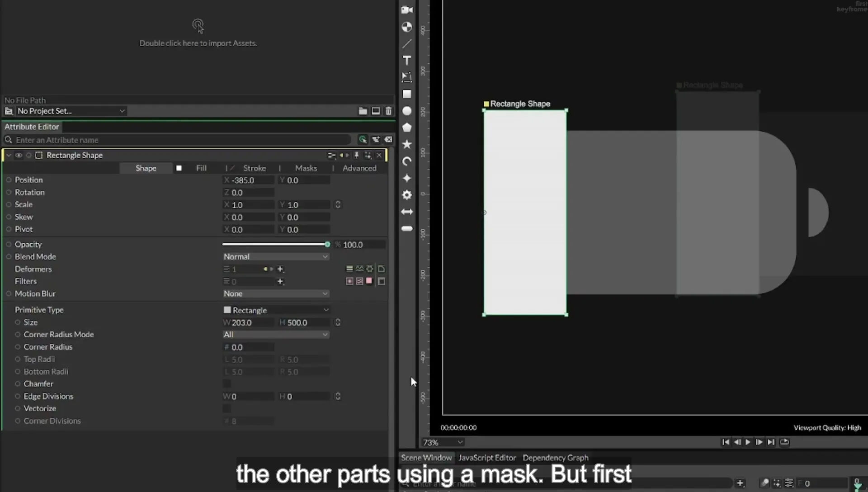Screen dimensions: 868x492
Task: Select the Cog shape tool
Action: (x=407, y=195)
